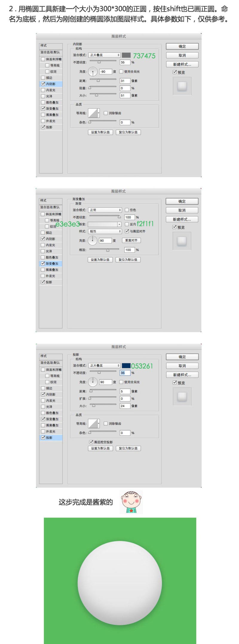The height and width of the screenshot is (644, 239).
Task: Click 缩放 field showing 100 in 渐变叠加
Action: point(129,250)
